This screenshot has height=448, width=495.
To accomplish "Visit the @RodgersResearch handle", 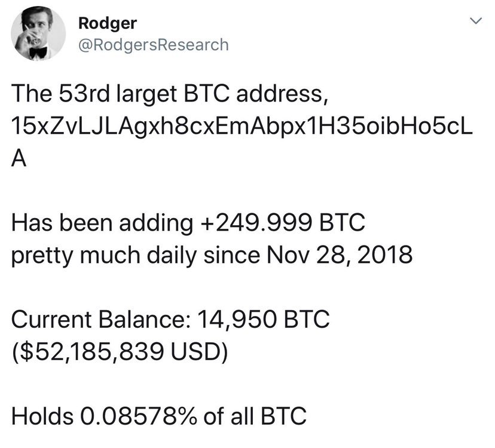I will click(153, 44).
